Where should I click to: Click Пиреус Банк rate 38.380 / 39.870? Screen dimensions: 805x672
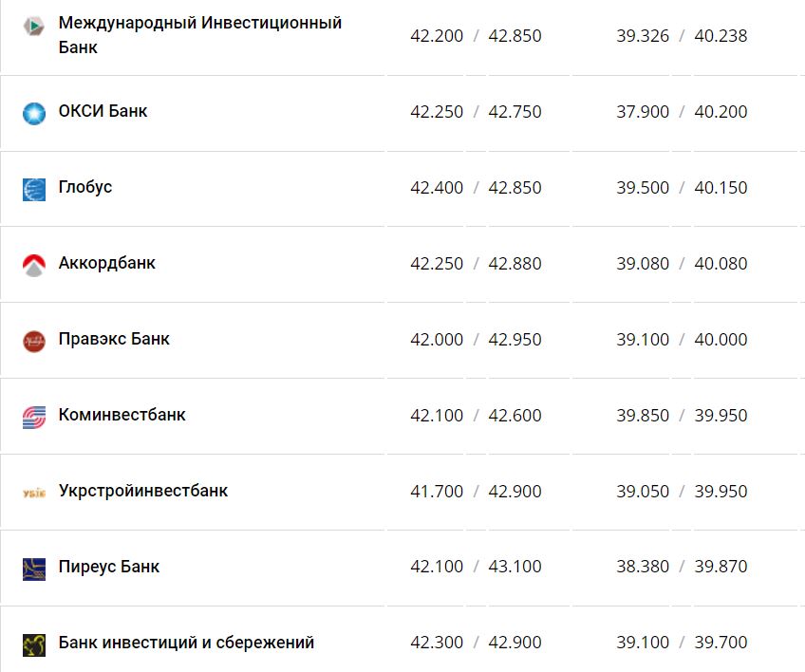click(682, 567)
